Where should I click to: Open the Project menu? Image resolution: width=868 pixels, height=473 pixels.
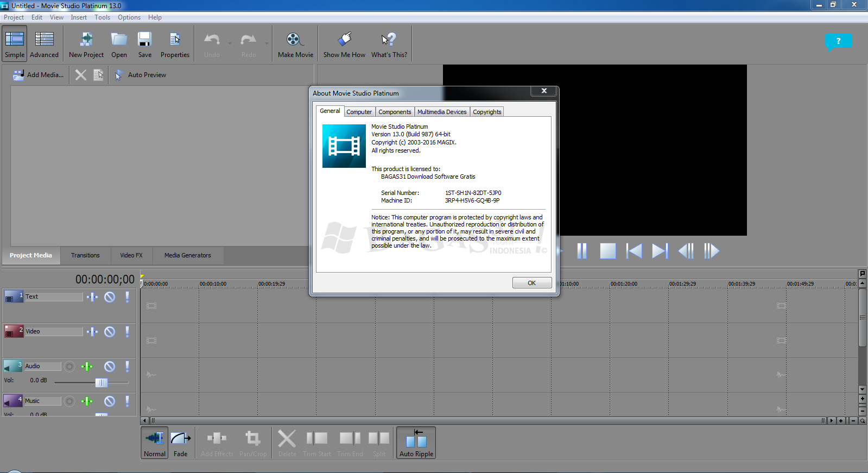tap(14, 17)
